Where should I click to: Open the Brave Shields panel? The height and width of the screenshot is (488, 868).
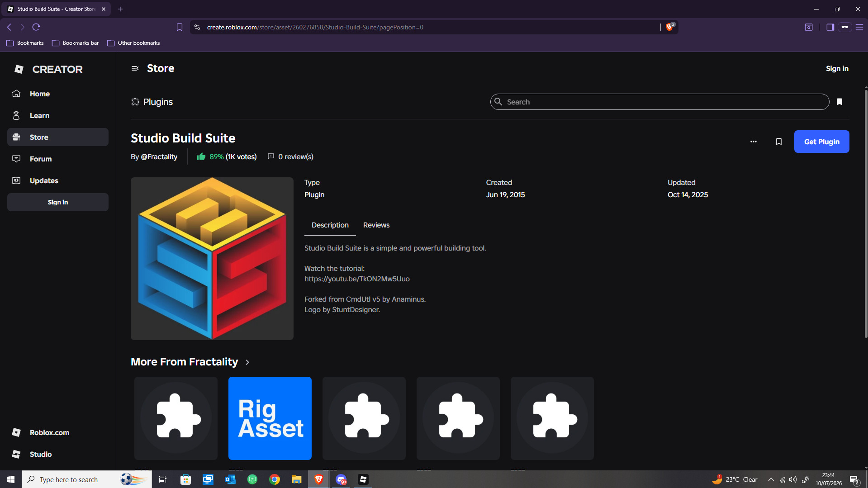[670, 27]
